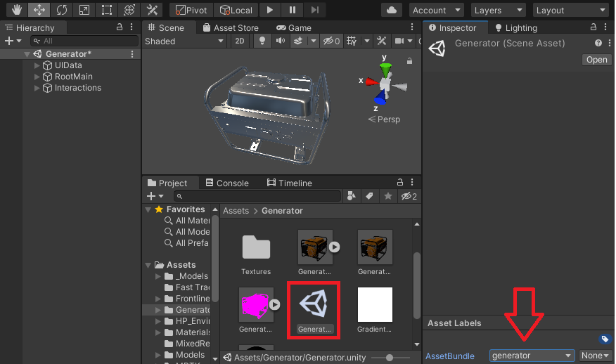Lock scene gizmo rotation
616x364 pixels.
[x=409, y=61]
